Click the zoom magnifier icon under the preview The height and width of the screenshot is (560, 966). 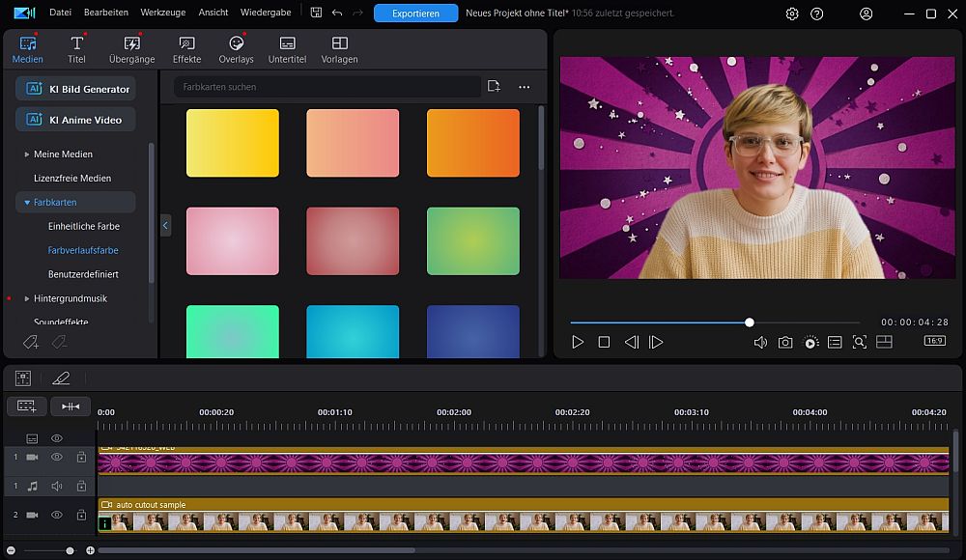[859, 342]
